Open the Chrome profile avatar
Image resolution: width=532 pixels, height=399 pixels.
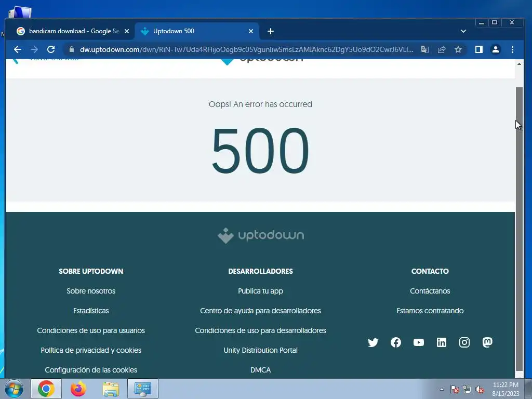[495, 49]
